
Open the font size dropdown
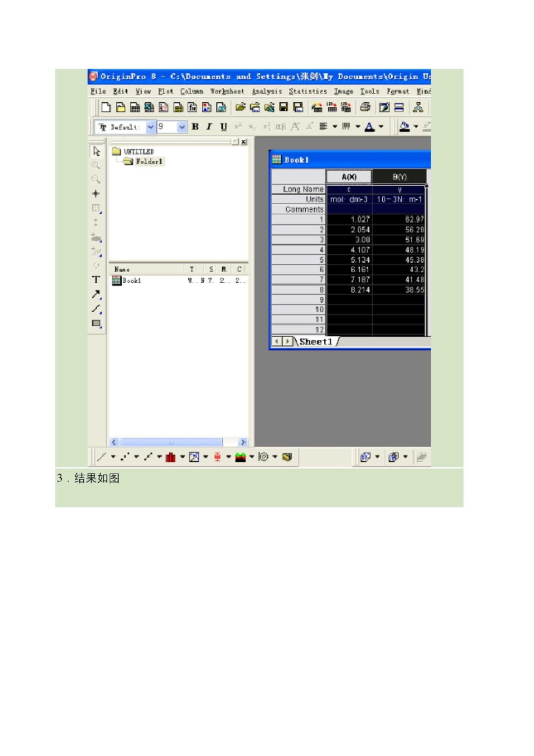coord(182,127)
